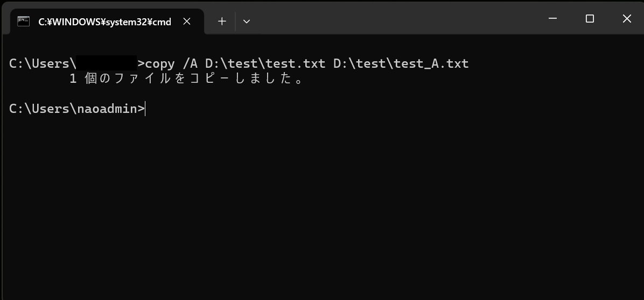Screen dimensions: 644x300
Task: Click the C:\Users\naoadmin> prompt text
Action: [76, 109]
